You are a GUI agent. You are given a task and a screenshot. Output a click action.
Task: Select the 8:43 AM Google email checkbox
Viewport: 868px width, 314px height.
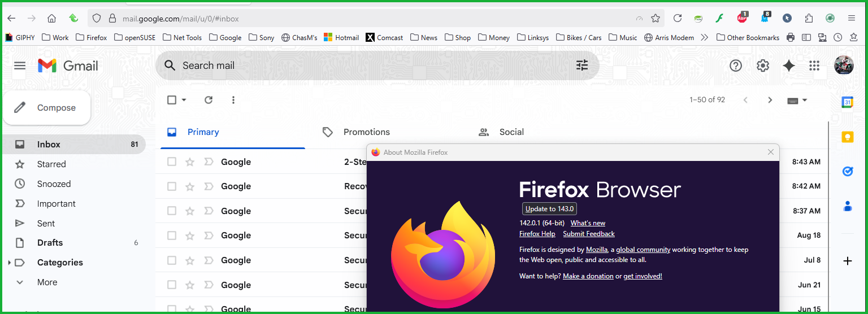pyautogui.click(x=172, y=162)
